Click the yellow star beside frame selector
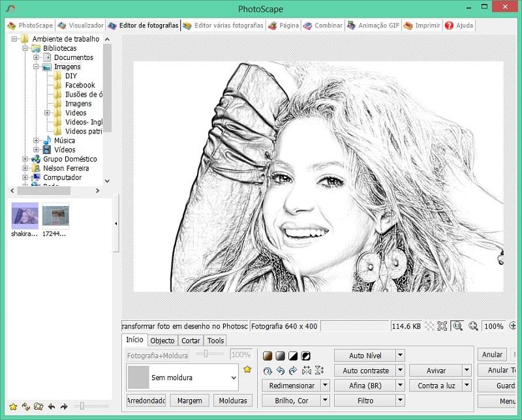The height and width of the screenshot is (420, 522). tap(247, 370)
